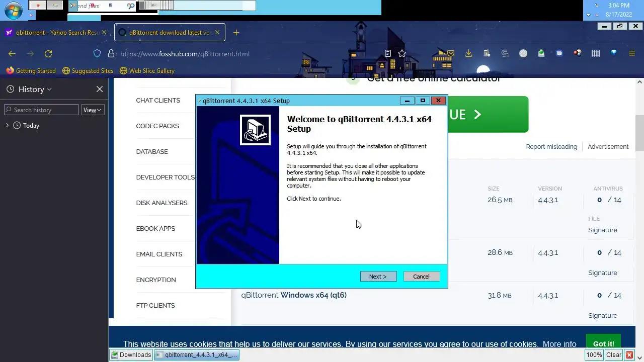Click the blue gem extension icon

point(614,53)
